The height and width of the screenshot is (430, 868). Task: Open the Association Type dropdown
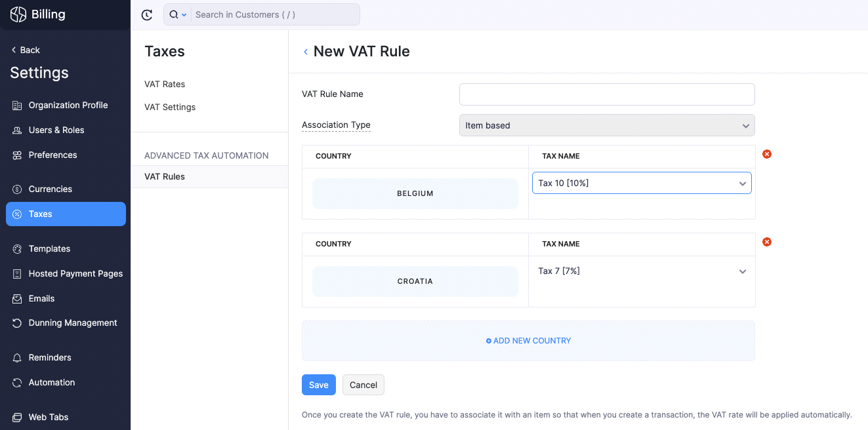606,125
